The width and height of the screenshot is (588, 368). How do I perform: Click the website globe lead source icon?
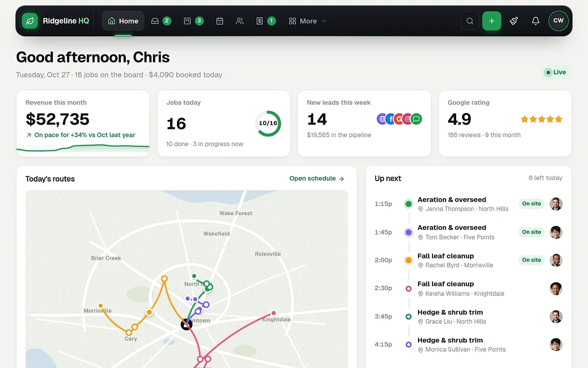382,119
